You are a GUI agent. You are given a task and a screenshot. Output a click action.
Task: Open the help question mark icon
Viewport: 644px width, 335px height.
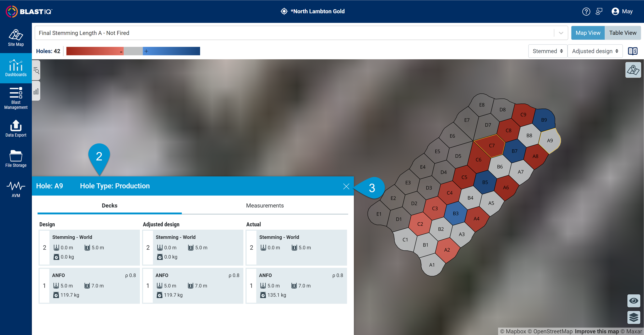(586, 12)
